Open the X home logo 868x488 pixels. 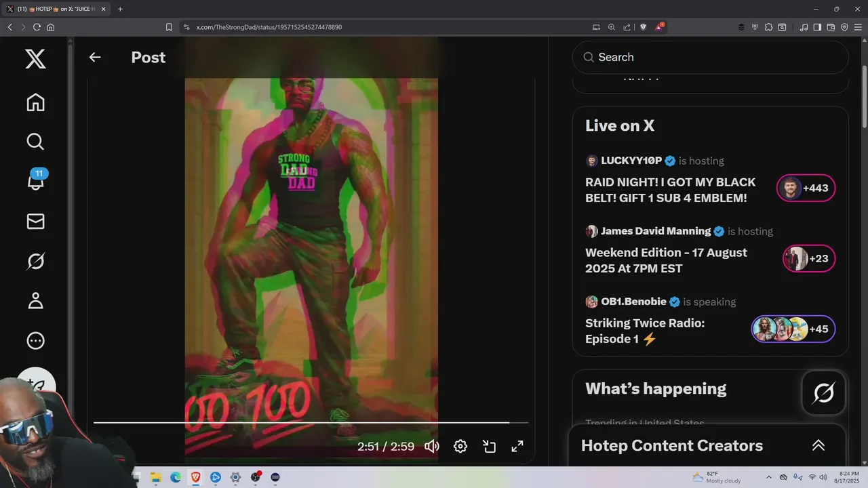(x=35, y=58)
